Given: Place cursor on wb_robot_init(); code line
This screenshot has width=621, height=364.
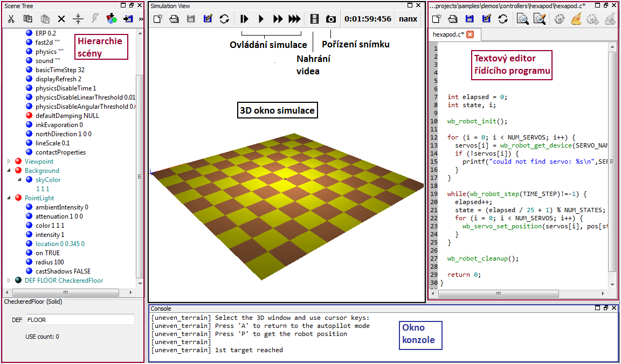Looking at the screenshot, I should pyautogui.click(x=477, y=121).
